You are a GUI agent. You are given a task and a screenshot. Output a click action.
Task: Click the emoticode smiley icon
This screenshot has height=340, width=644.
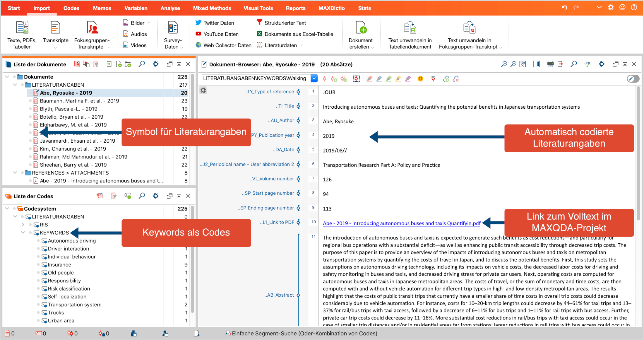[x=420, y=78]
